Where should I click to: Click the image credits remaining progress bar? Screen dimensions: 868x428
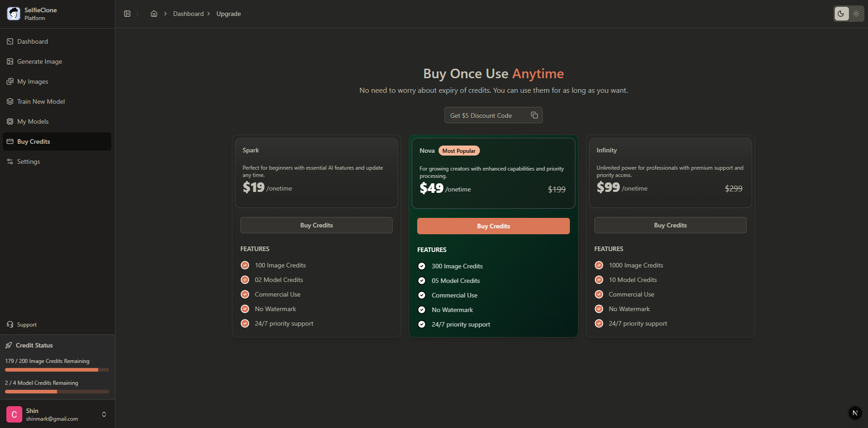57,370
